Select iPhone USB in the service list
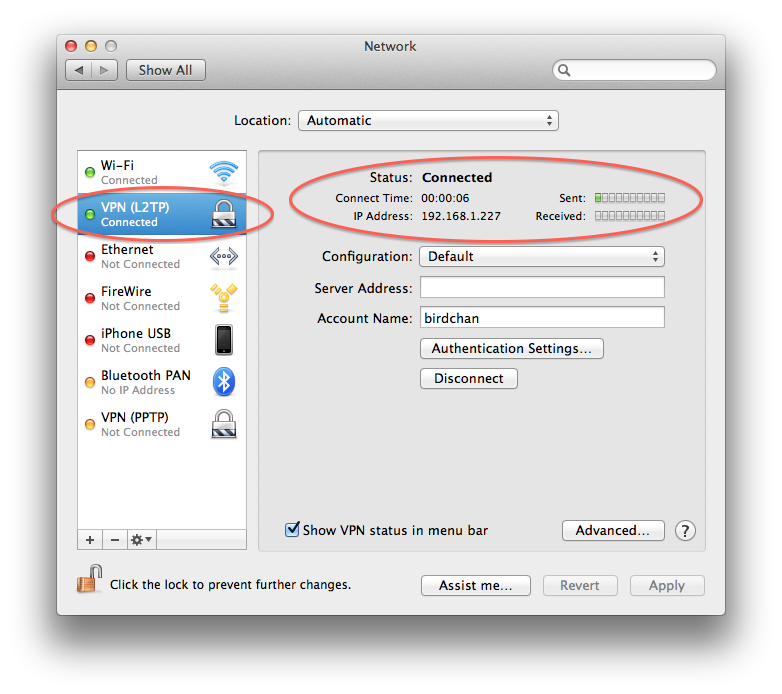Image resolution: width=782 pixels, height=694 pixels. click(x=162, y=340)
